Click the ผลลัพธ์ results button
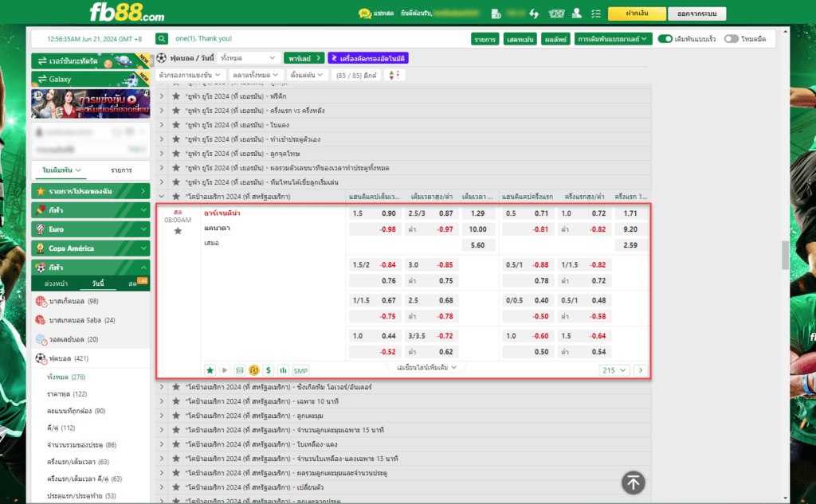 pyautogui.click(x=555, y=39)
